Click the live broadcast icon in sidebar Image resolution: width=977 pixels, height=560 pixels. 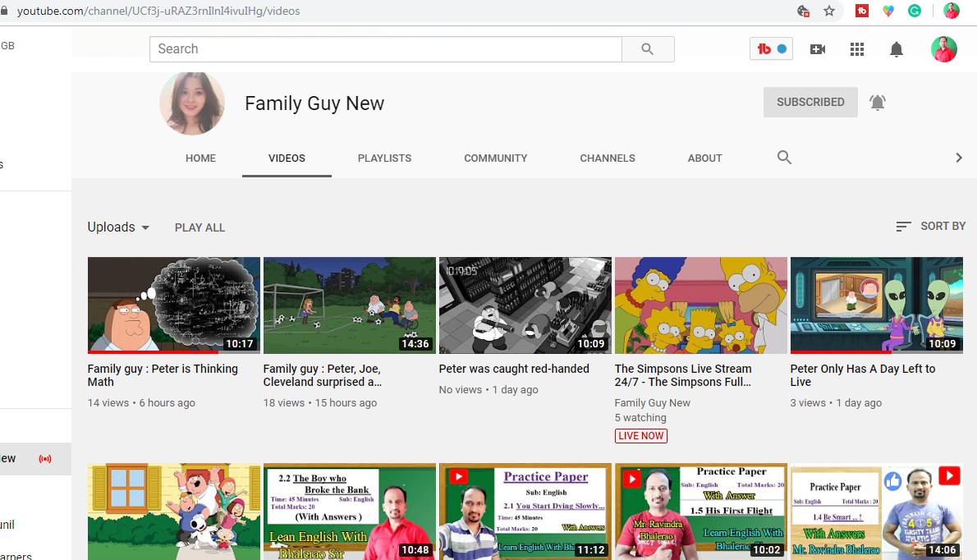pyautogui.click(x=45, y=459)
